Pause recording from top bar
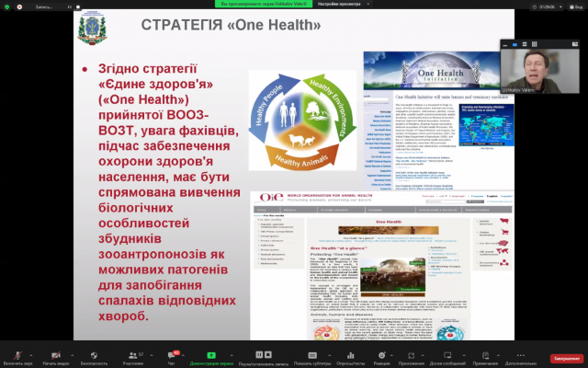588x368 pixels. [x=70, y=6]
